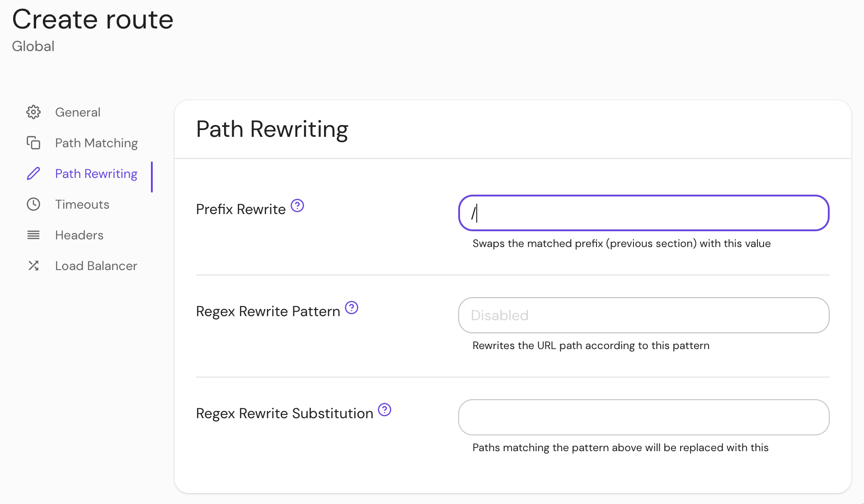
Task: Click the Path Rewriting navigation entry
Action: (96, 173)
